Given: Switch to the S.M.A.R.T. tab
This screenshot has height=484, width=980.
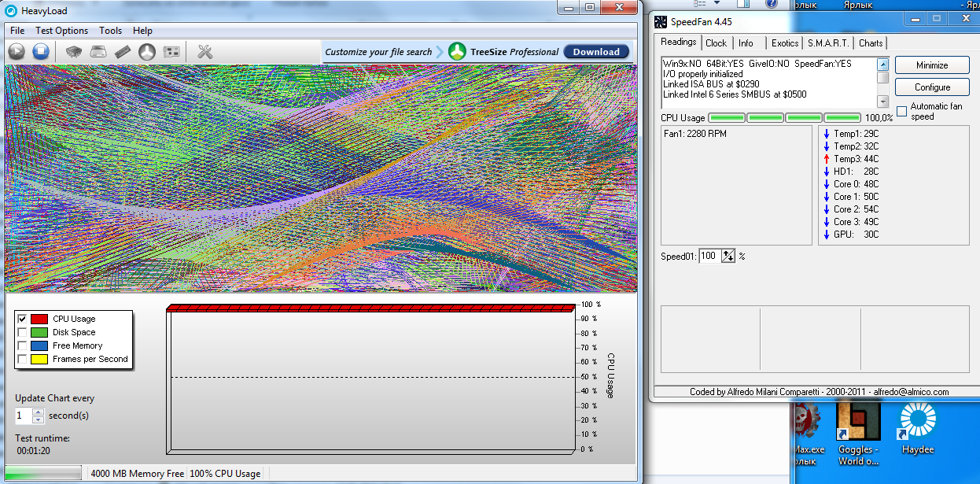Looking at the screenshot, I should pyautogui.click(x=828, y=43).
